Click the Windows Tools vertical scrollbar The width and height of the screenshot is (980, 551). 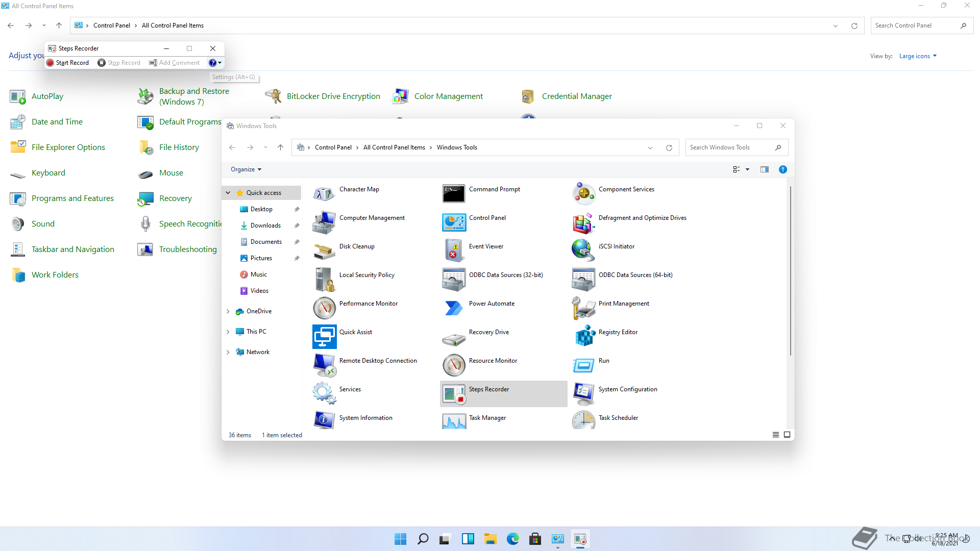pyautogui.click(x=790, y=270)
